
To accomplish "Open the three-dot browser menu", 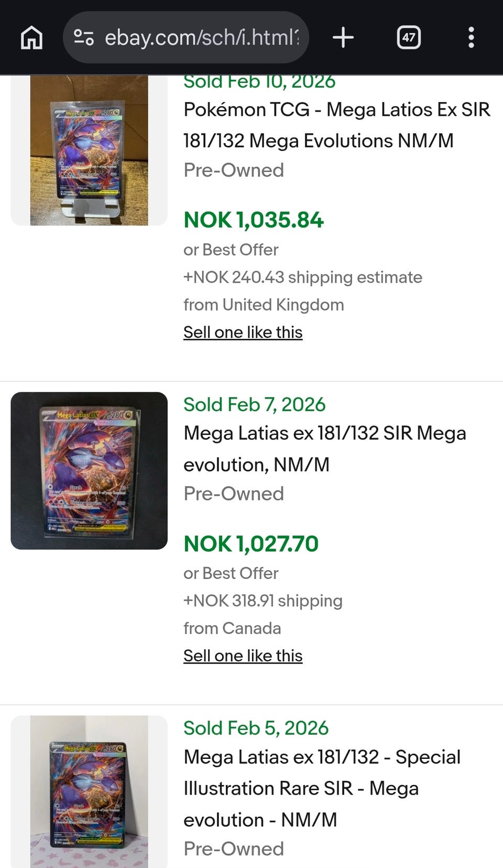I will click(x=471, y=38).
